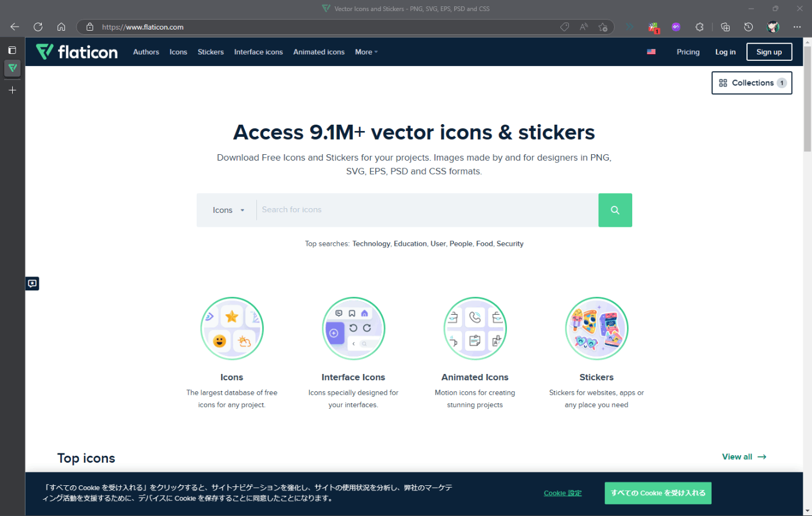Open the extension with red badge 1
This screenshot has height=516, width=812.
click(x=654, y=27)
